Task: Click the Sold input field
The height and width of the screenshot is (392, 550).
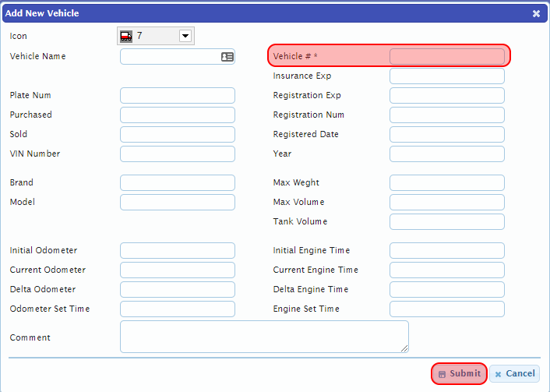Action: click(x=178, y=134)
